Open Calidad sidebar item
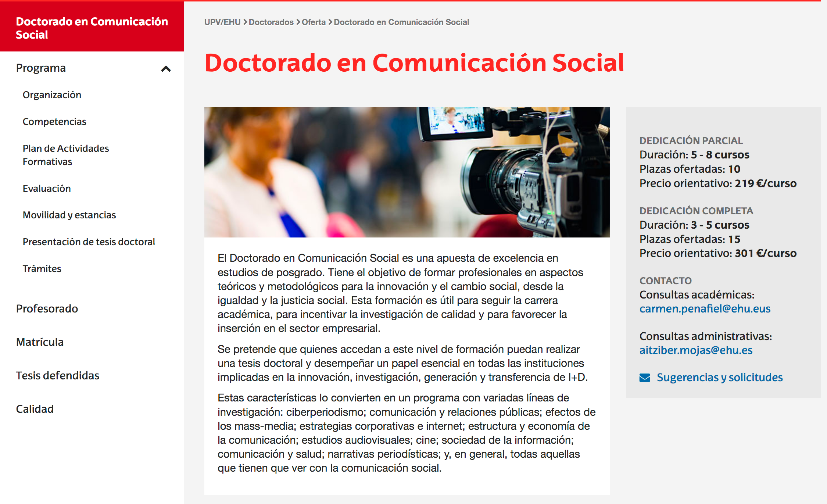The width and height of the screenshot is (827, 504). pos(35,409)
